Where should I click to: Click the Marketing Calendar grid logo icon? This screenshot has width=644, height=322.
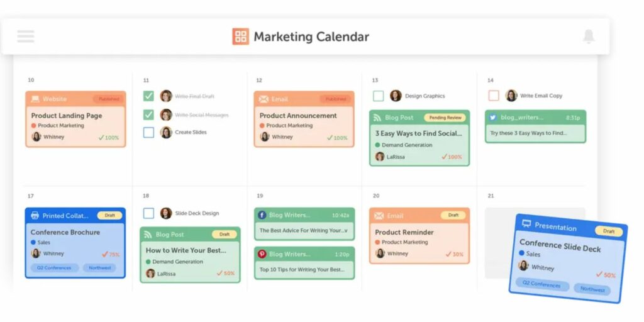point(241,36)
